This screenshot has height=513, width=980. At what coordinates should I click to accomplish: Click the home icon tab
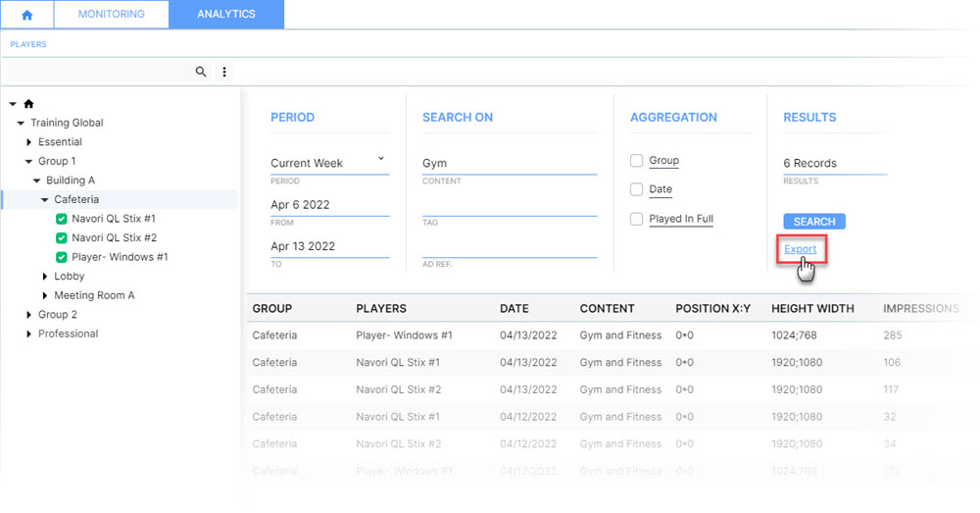(26, 15)
